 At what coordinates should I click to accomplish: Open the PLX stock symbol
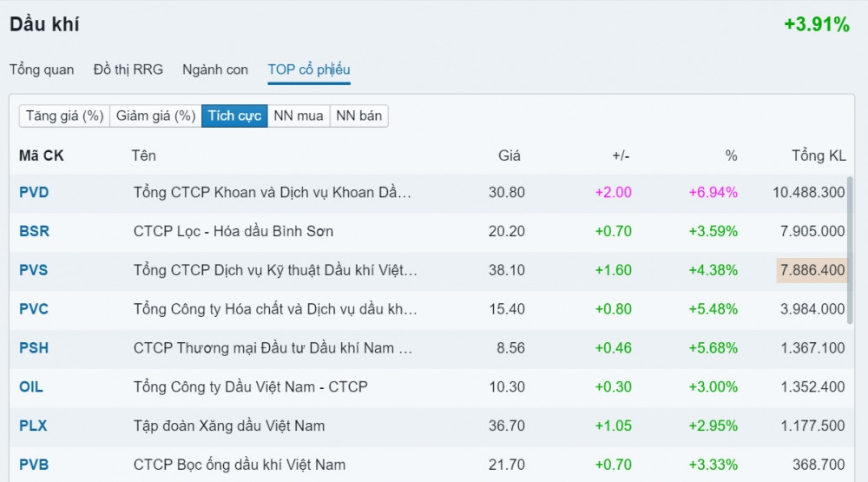point(34,426)
